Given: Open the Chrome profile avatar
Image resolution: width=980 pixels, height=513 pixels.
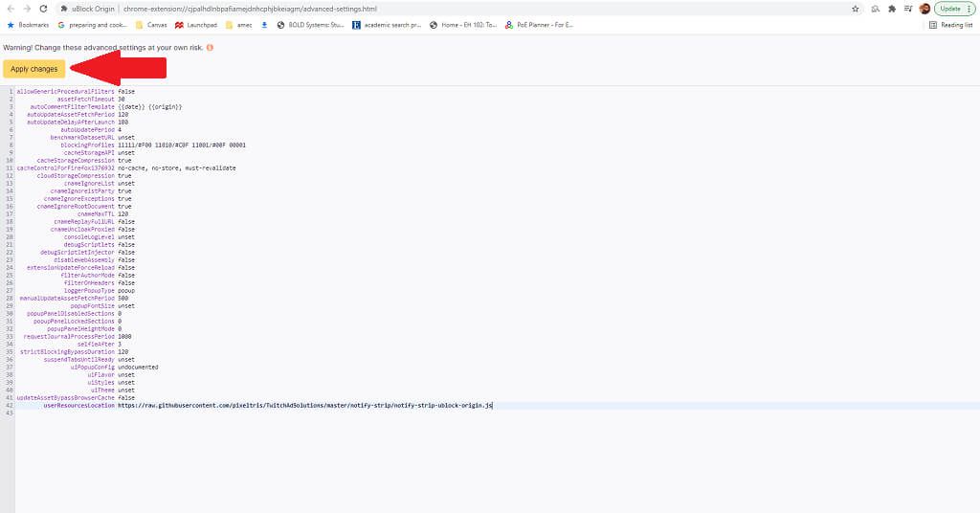Looking at the screenshot, I should point(925,9).
